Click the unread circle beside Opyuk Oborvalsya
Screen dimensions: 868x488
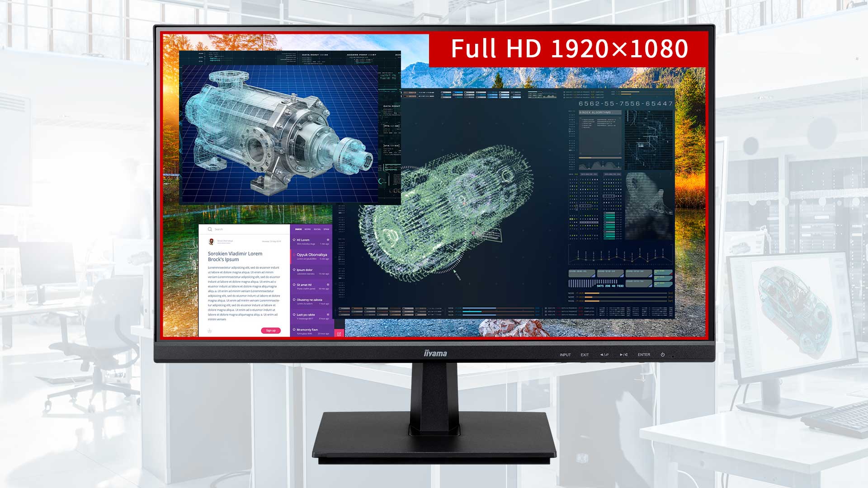point(294,255)
